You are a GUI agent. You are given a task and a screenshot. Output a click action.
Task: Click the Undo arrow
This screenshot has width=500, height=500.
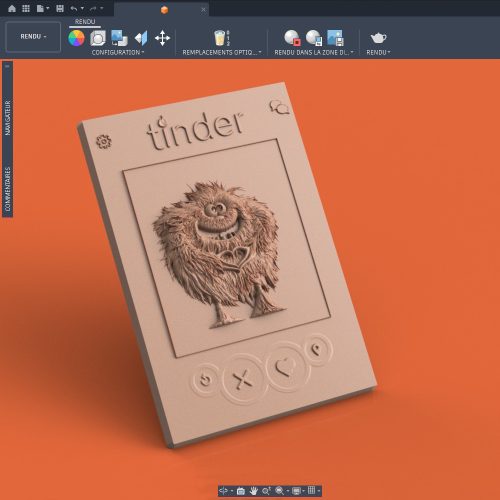pyautogui.click(x=74, y=9)
